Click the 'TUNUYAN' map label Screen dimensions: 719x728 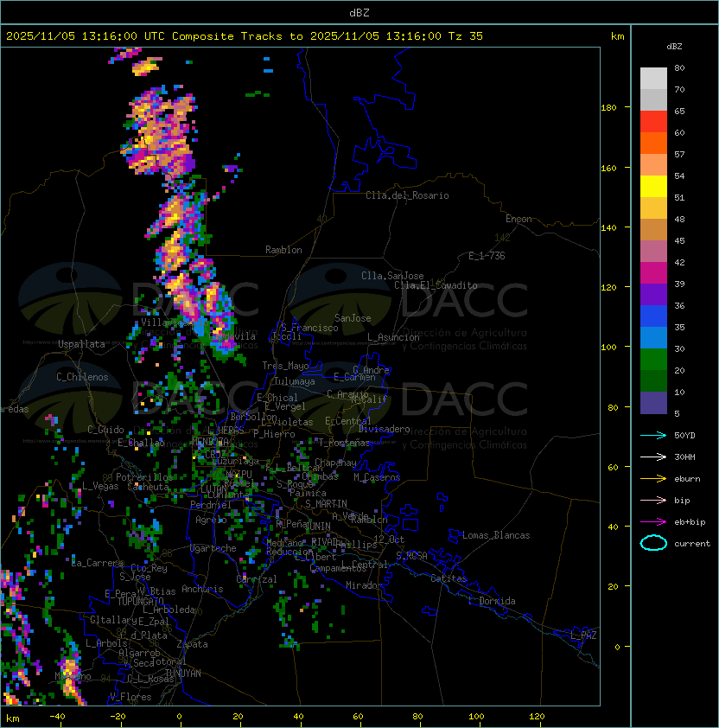(182, 674)
